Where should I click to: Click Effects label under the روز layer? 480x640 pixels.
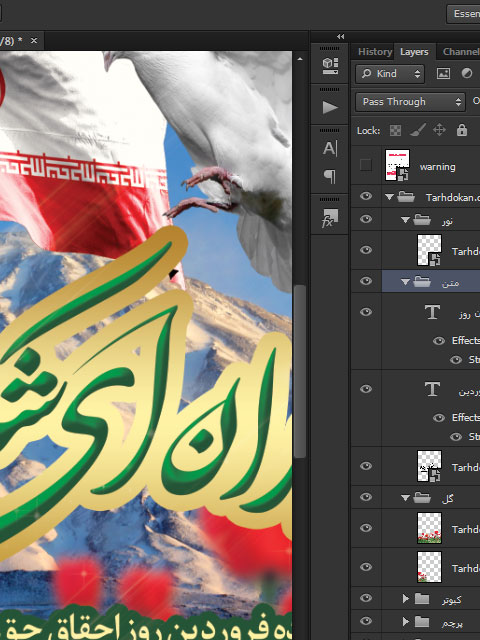(x=465, y=340)
